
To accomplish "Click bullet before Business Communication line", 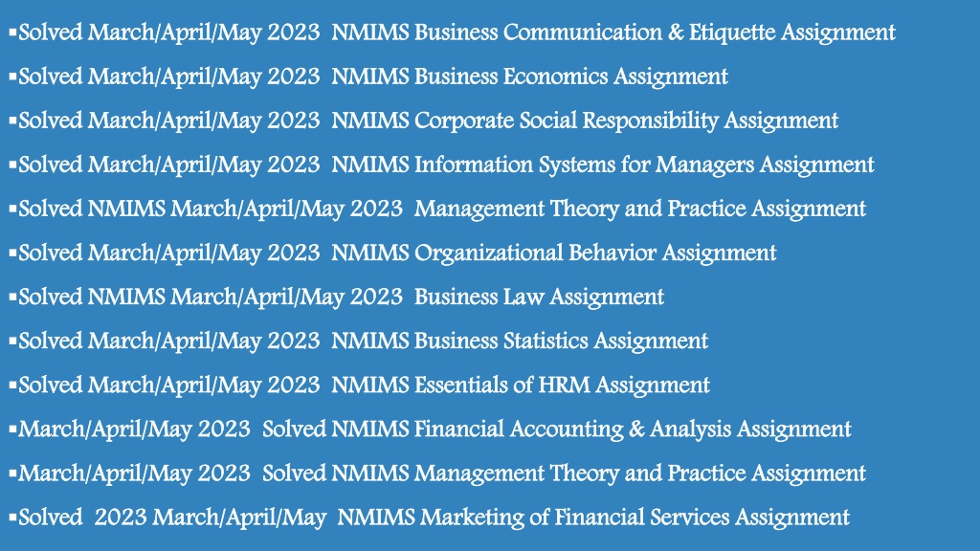I will tap(12, 31).
